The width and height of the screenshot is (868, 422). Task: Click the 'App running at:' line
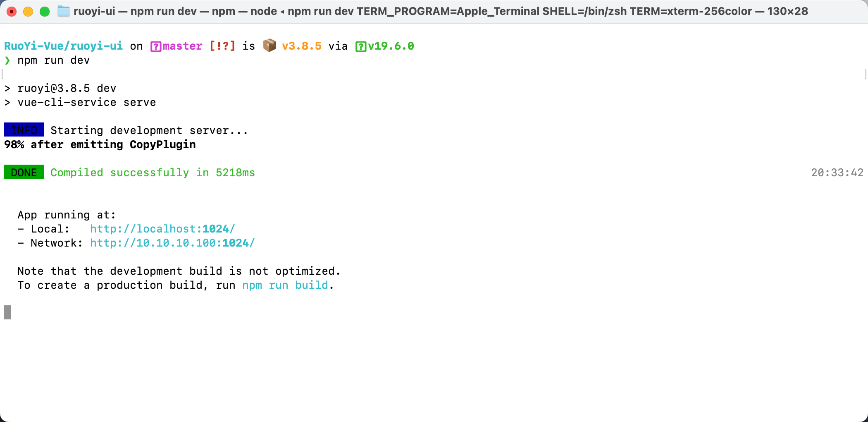[x=67, y=215]
